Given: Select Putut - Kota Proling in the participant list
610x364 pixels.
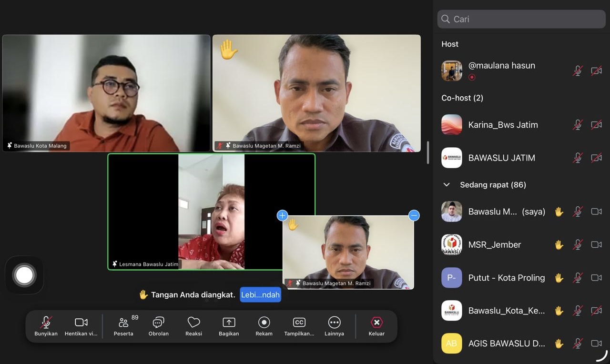Looking at the screenshot, I should [506, 278].
